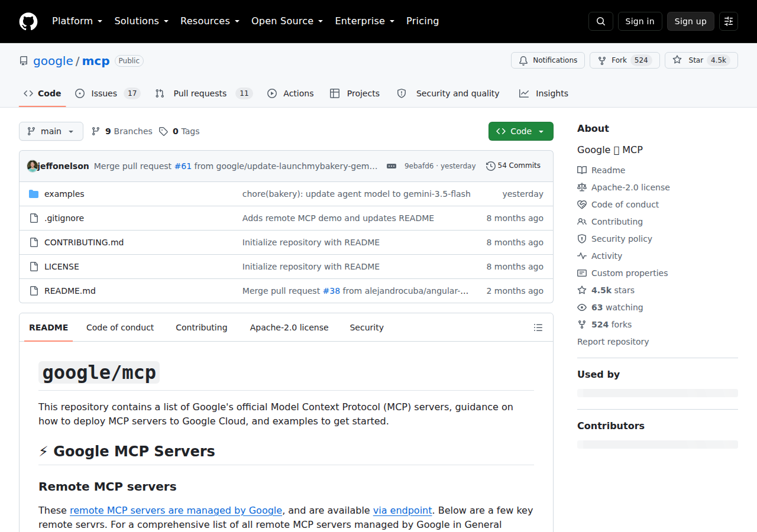Open the Insights tab

(544, 93)
